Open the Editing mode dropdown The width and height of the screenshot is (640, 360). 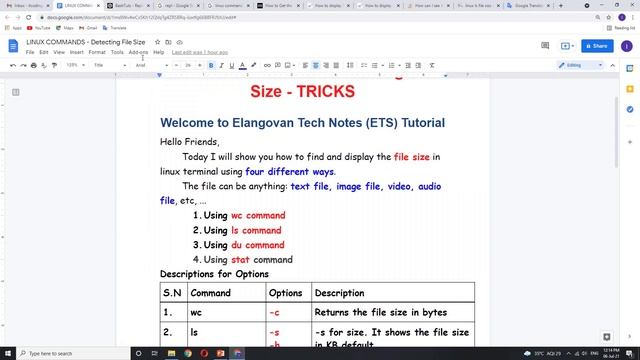[x=580, y=65]
